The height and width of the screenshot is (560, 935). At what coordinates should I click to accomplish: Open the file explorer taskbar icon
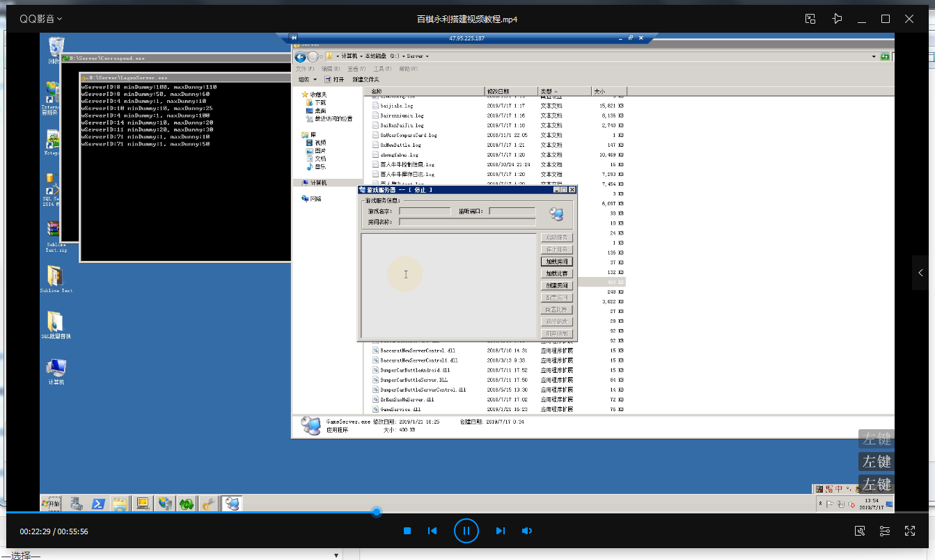pos(120,504)
